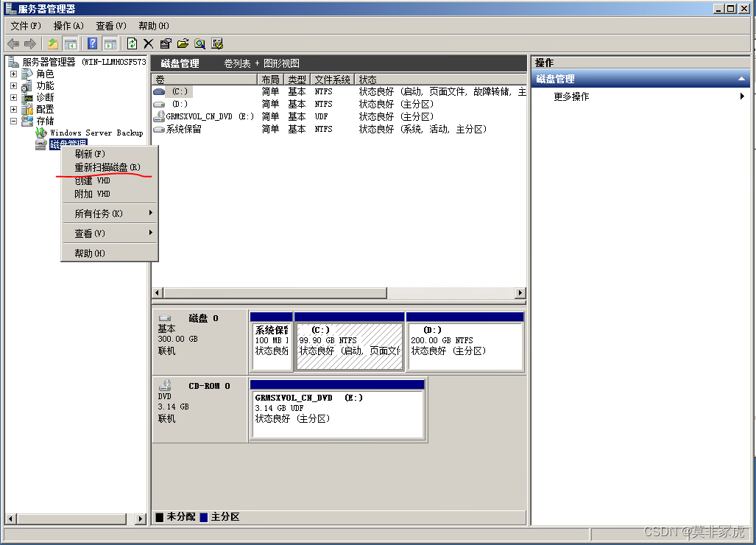Image resolution: width=756 pixels, height=545 pixels.
Task: Expand the 诊断 tree node
Action: [x=13, y=97]
